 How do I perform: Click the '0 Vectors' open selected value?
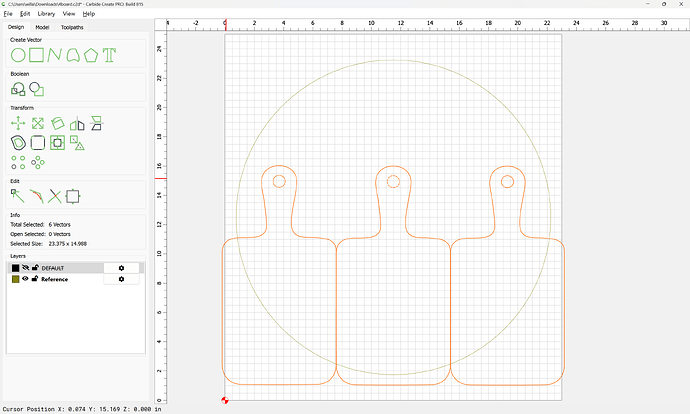59,234
